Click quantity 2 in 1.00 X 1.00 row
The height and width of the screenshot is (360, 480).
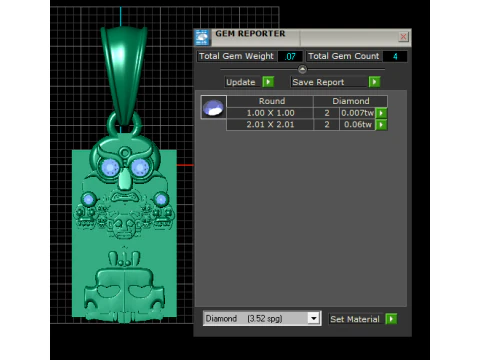[326, 113]
